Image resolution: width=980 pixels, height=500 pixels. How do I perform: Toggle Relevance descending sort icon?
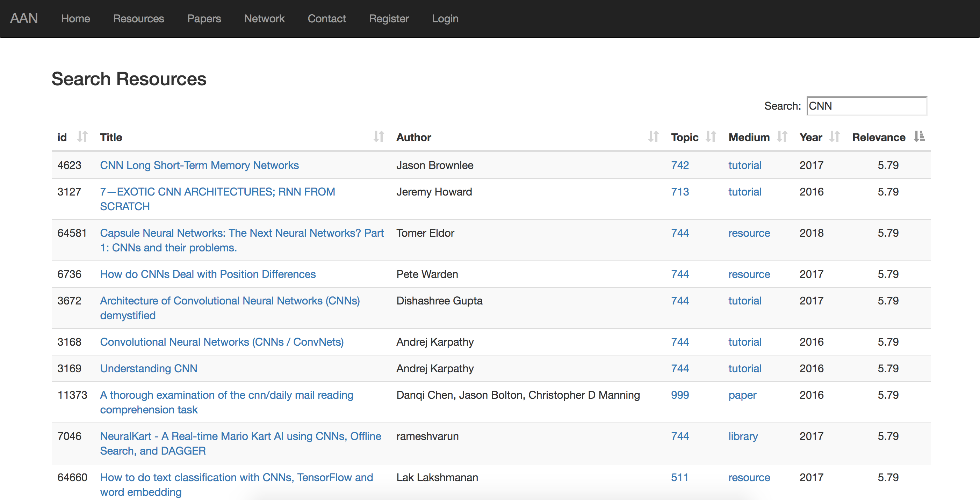point(919,137)
